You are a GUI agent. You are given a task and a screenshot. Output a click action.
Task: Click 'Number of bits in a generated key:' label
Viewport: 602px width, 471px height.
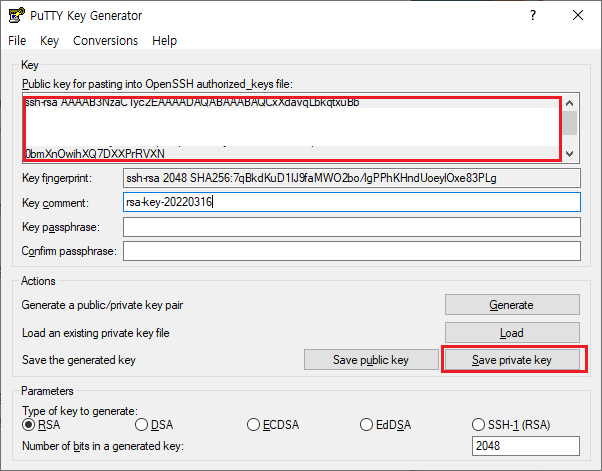pos(103,446)
